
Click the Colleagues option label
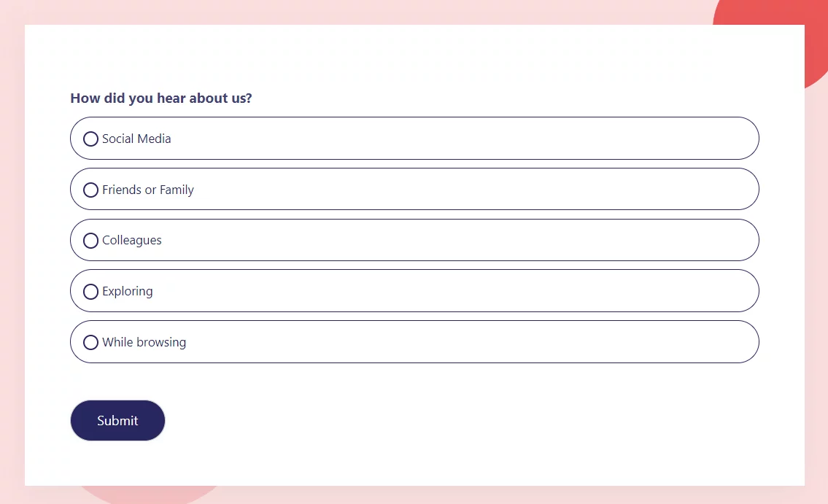[x=132, y=241]
